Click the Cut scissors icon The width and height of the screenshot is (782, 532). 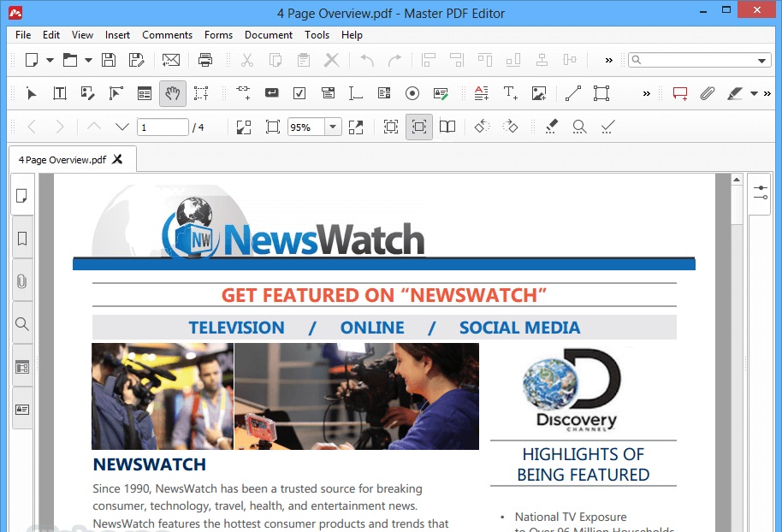247,61
